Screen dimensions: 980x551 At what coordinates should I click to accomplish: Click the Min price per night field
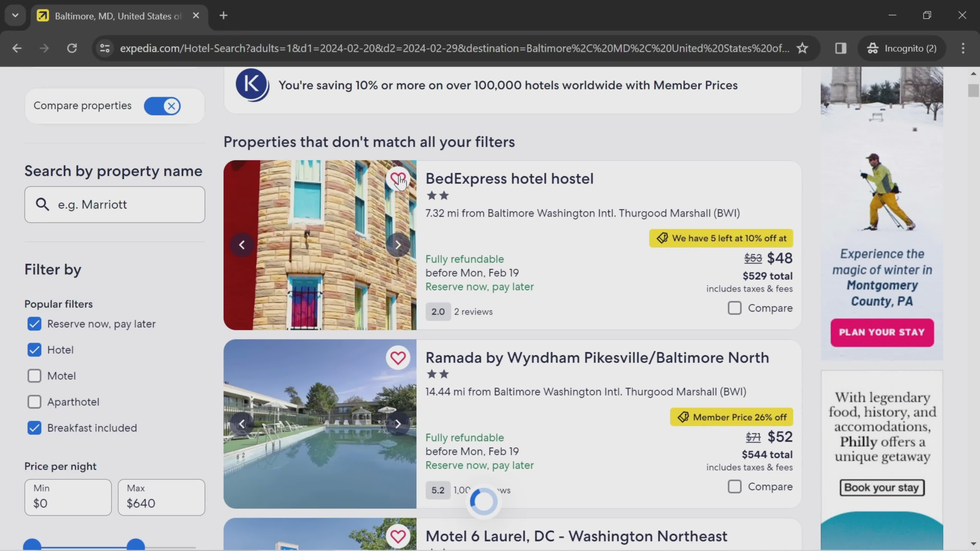(68, 497)
